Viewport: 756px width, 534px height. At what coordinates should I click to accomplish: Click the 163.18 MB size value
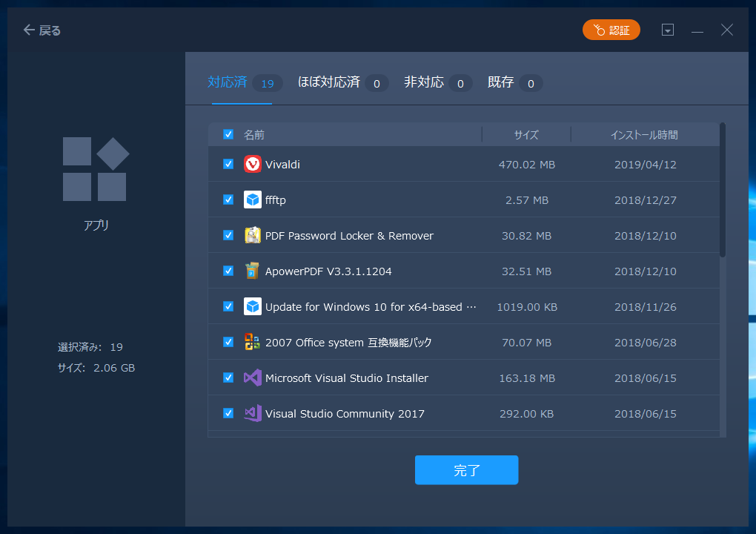526,378
